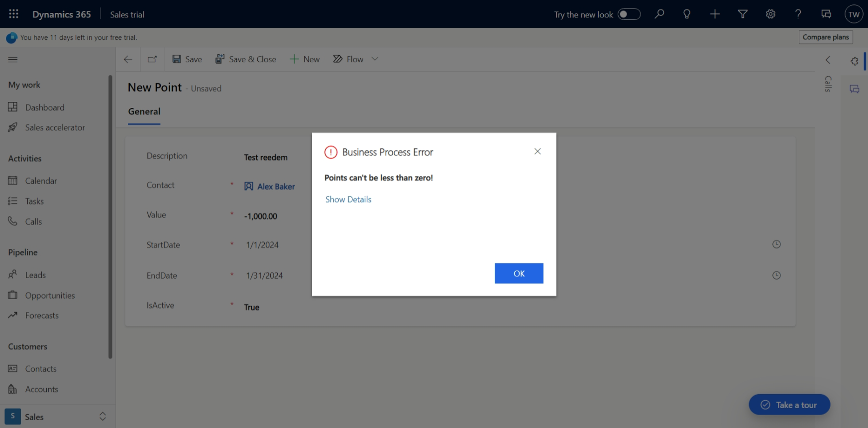Open the advanced find filter icon
This screenshot has height=428, width=868.
coord(743,14)
